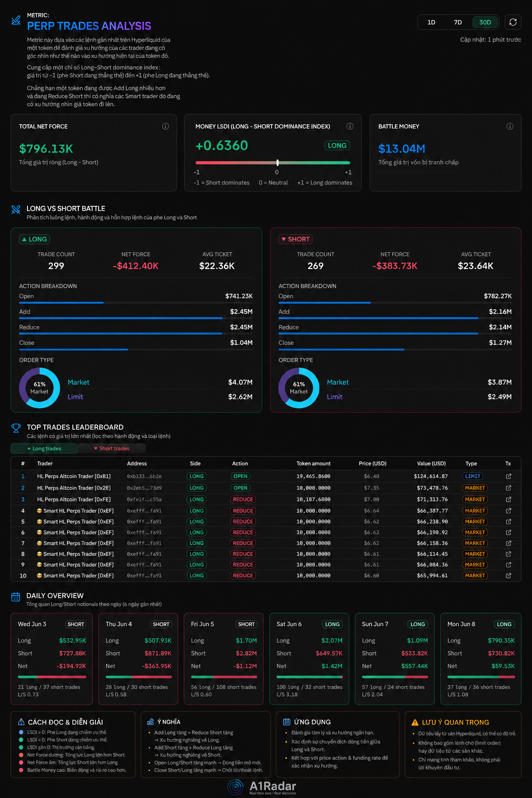The height and width of the screenshot is (798, 532).
Task: Open transaction link for leaderboard row 3
Action: click(508, 499)
